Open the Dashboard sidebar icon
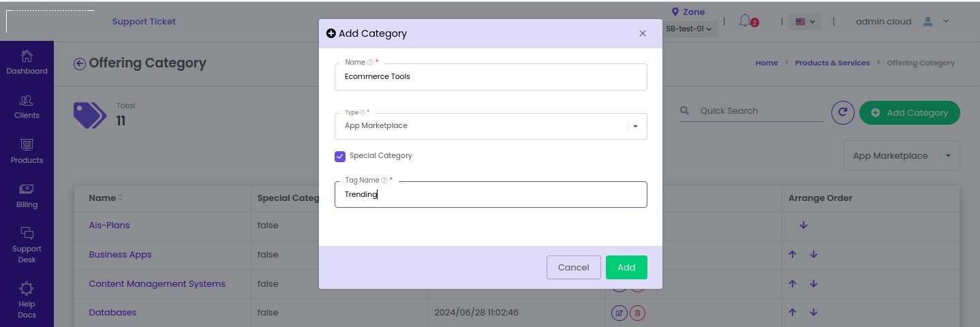This screenshot has height=327, width=980. tap(27, 62)
